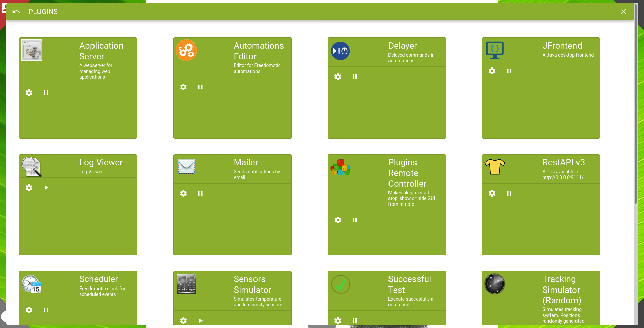Close the Plugins panel
Viewport: 644px width, 328px height.
[624, 12]
